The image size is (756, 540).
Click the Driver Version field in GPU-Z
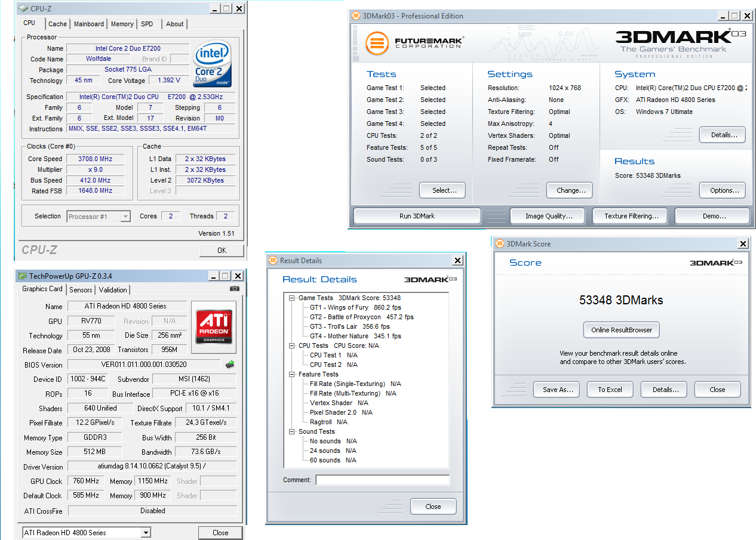coord(152,466)
